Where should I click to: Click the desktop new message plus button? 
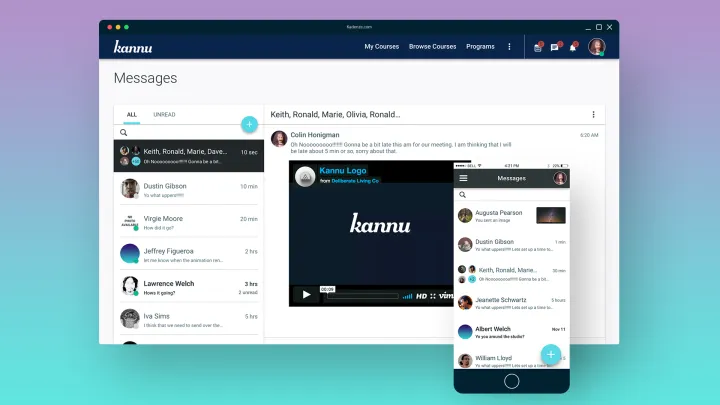coord(249,124)
